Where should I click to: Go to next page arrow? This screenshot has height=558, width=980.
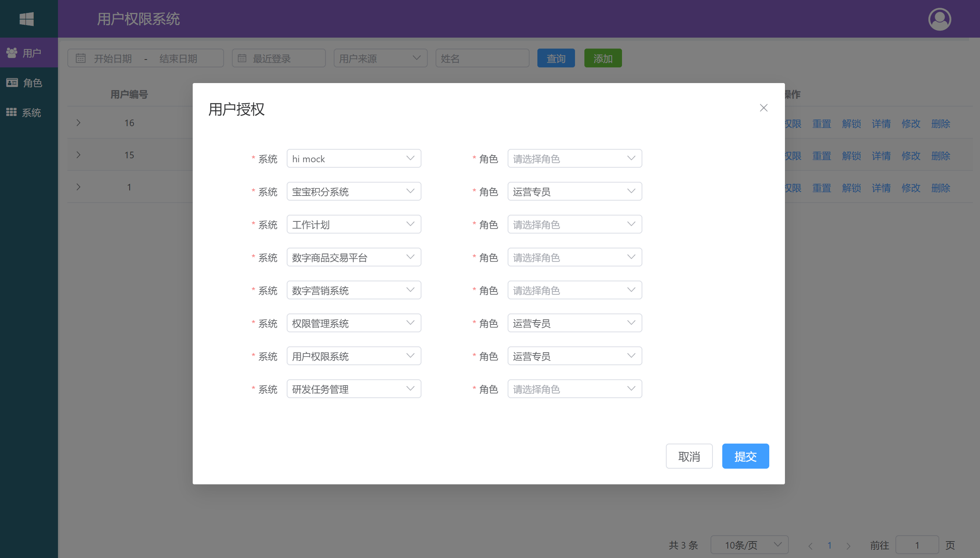coord(848,545)
